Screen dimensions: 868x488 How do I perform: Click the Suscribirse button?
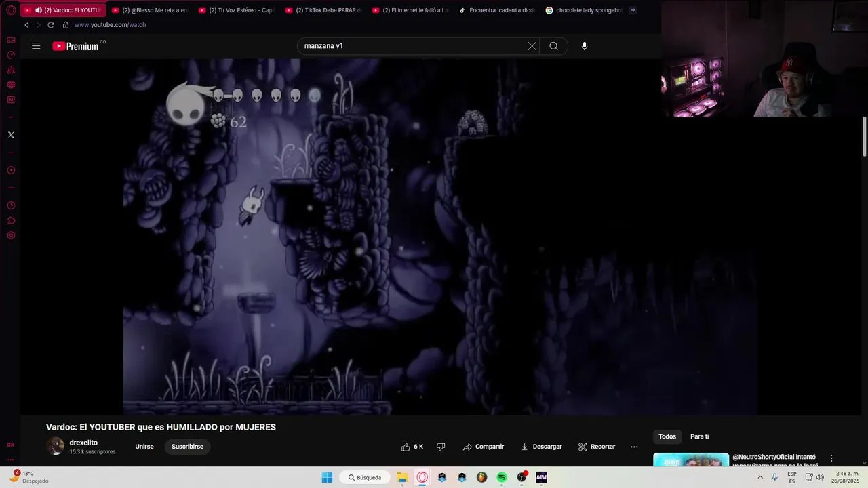(x=187, y=447)
